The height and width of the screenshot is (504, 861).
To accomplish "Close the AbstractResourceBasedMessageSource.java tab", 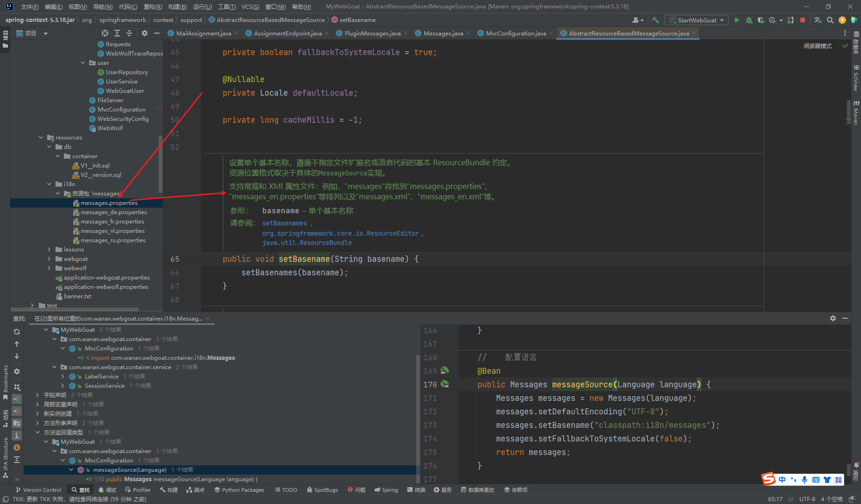I will 694,33.
